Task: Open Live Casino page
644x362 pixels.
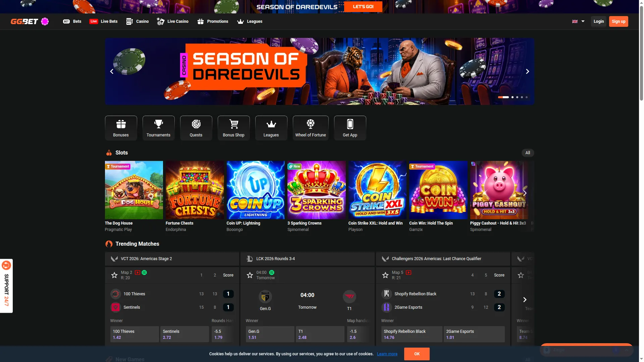Action: click(x=173, y=21)
